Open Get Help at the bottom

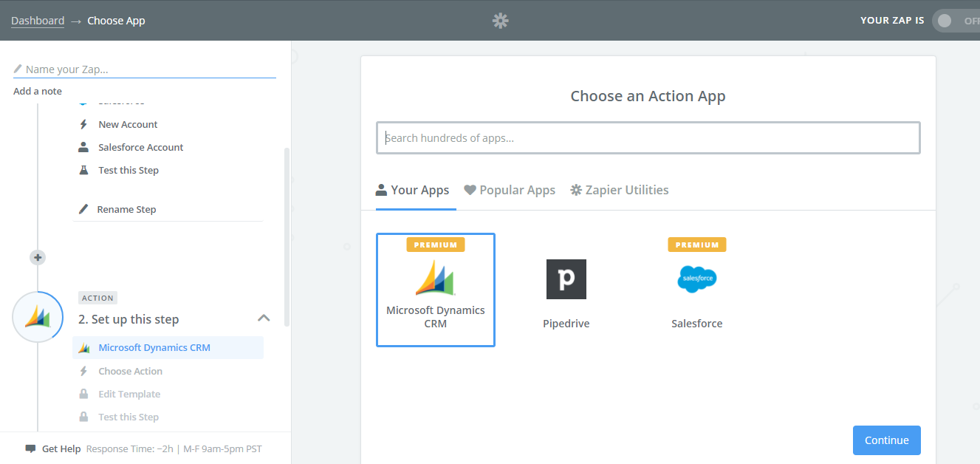coord(61,448)
